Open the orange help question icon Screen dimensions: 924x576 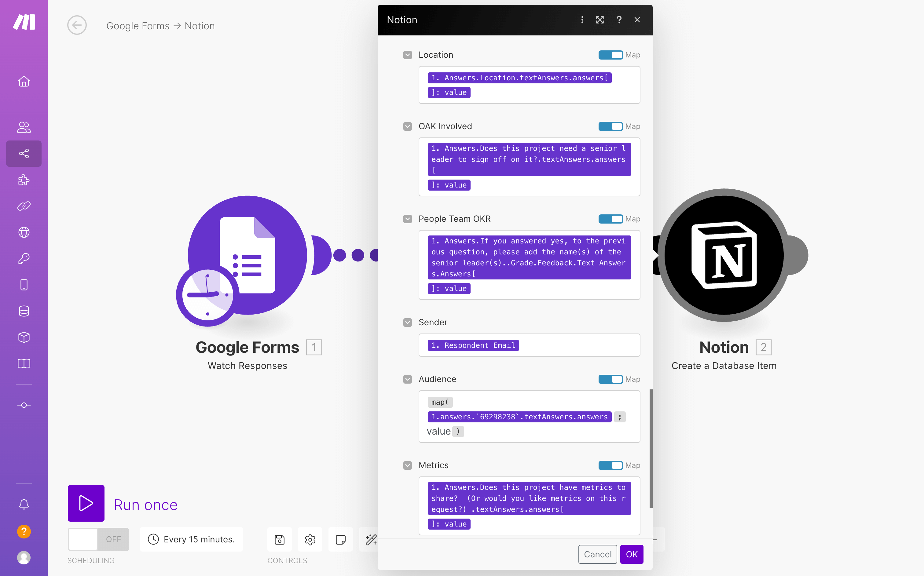24,531
